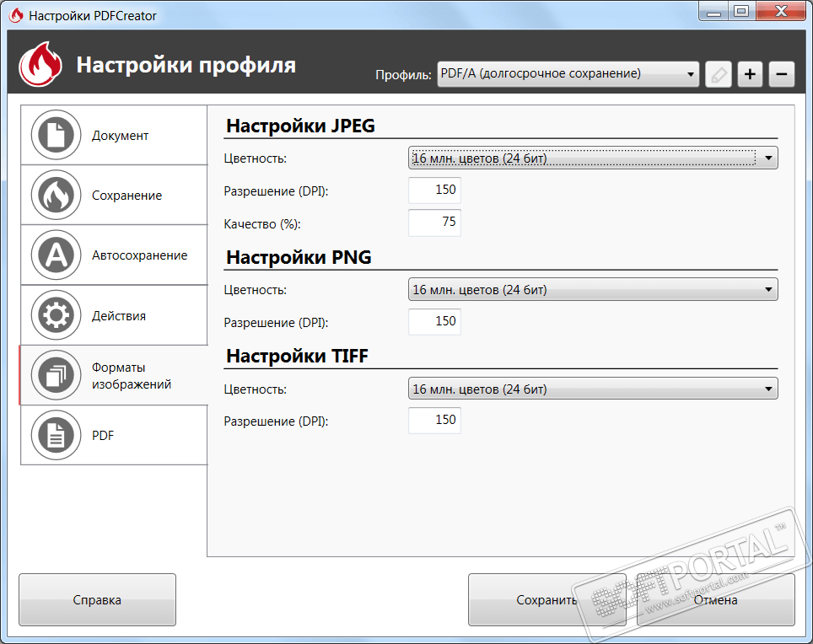Click the Настройки TIFF heading
The width and height of the screenshot is (813, 644).
pyautogui.click(x=297, y=356)
